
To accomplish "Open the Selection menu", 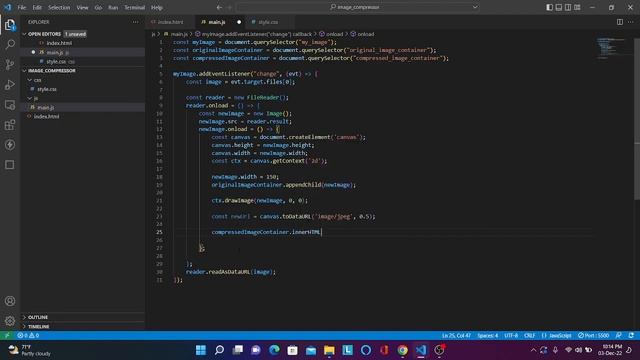I will tap(59, 7).
